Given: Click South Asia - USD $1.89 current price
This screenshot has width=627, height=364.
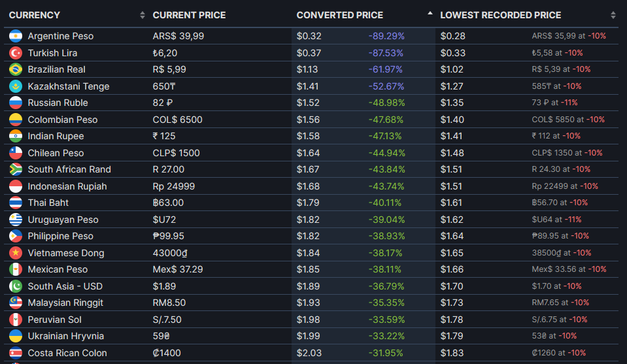Looking at the screenshot, I should click(164, 286).
